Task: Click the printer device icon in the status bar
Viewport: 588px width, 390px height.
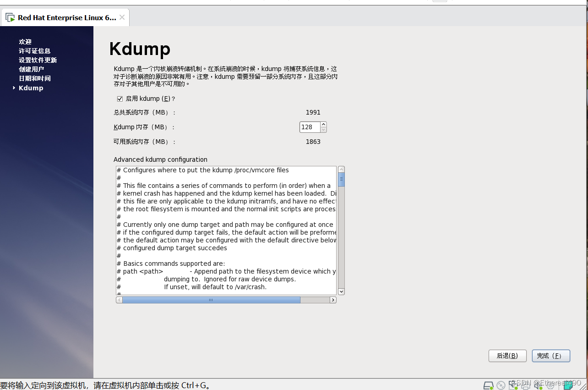Action: pyautogui.click(x=526, y=386)
